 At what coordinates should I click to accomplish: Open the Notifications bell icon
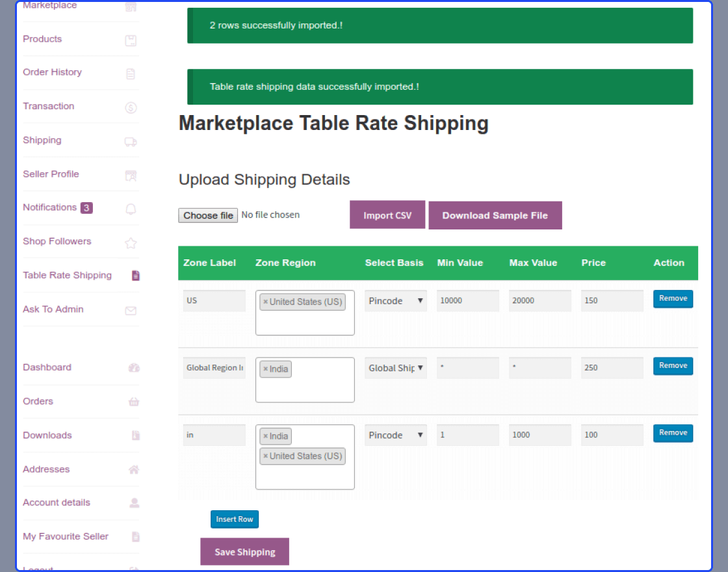[x=132, y=208]
